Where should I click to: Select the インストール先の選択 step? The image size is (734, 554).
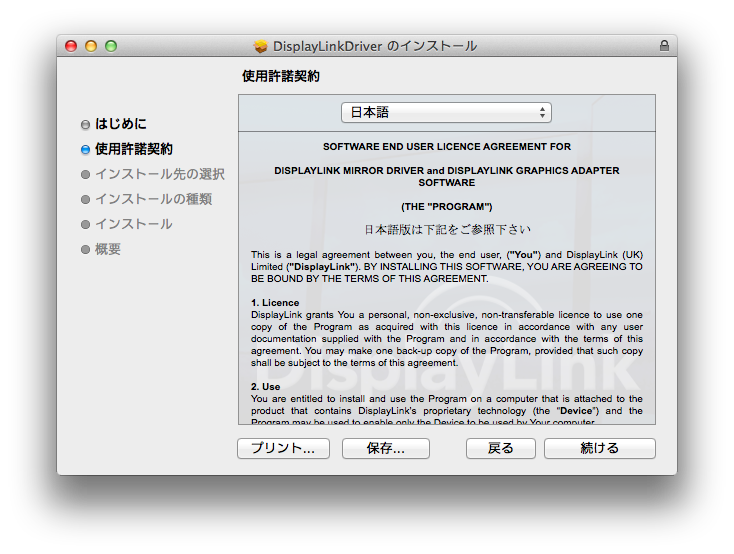pyautogui.click(x=159, y=174)
